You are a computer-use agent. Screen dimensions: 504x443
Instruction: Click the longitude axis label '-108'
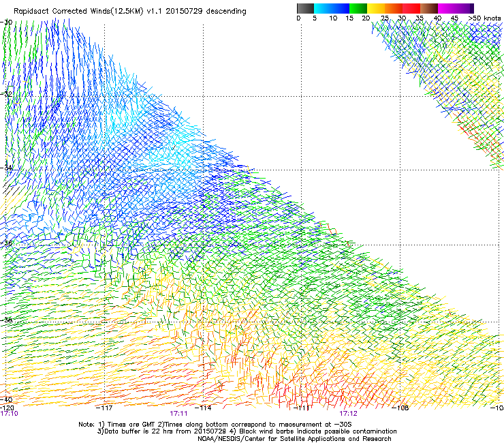click(x=400, y=408)
